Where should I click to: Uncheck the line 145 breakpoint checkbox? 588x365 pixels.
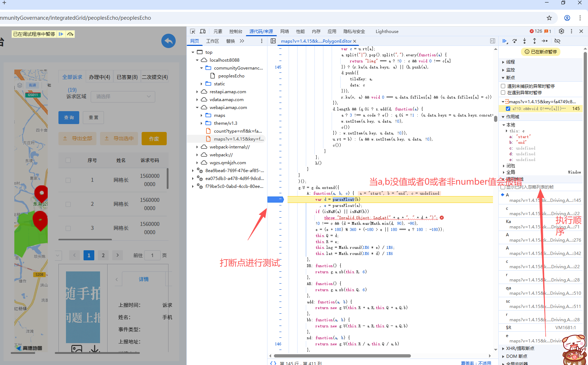pyautogui.click(x=508, y=109)
